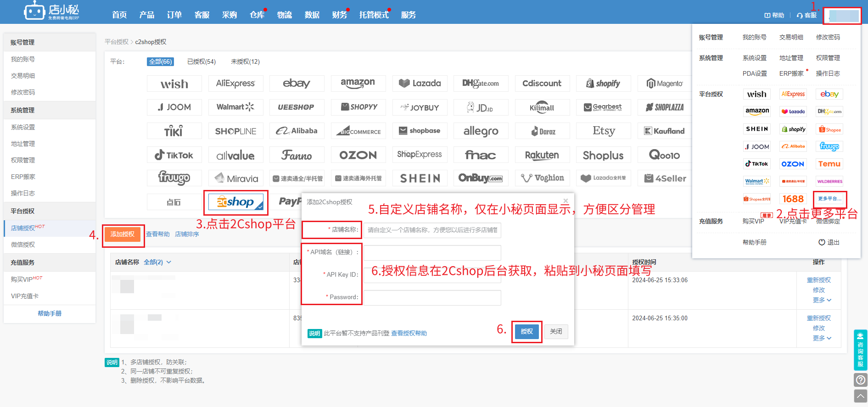Image resolution: width=868 pixels, height=407 pixels.
Task: Open the account user dropdown in top bar
Action: (x=842, y=16)
